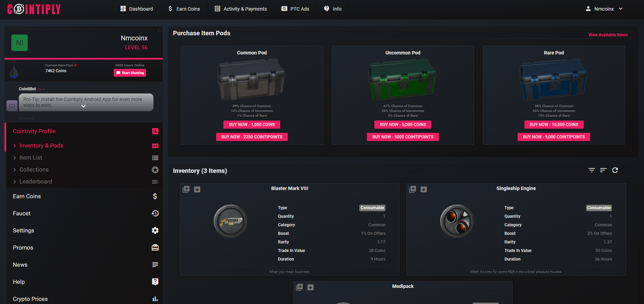Screen dimensions: 644x304
Task: Expand the Item List submenu
Action: click(x=15, y=158)
